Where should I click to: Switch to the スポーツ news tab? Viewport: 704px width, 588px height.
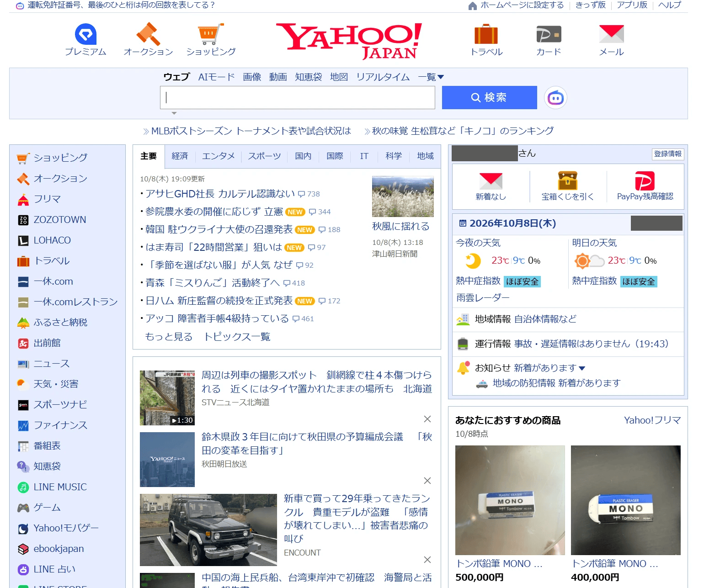(264, 156)
